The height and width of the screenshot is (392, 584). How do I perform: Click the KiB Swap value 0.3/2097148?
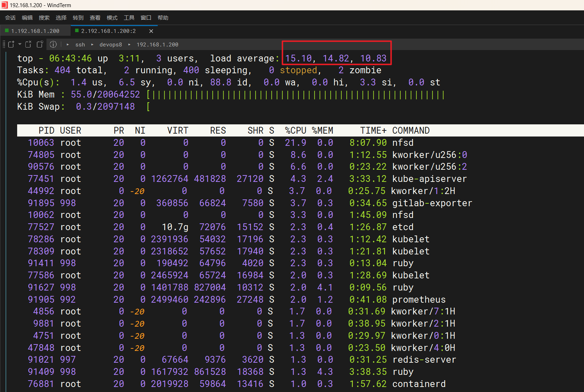tap(105, 106)
